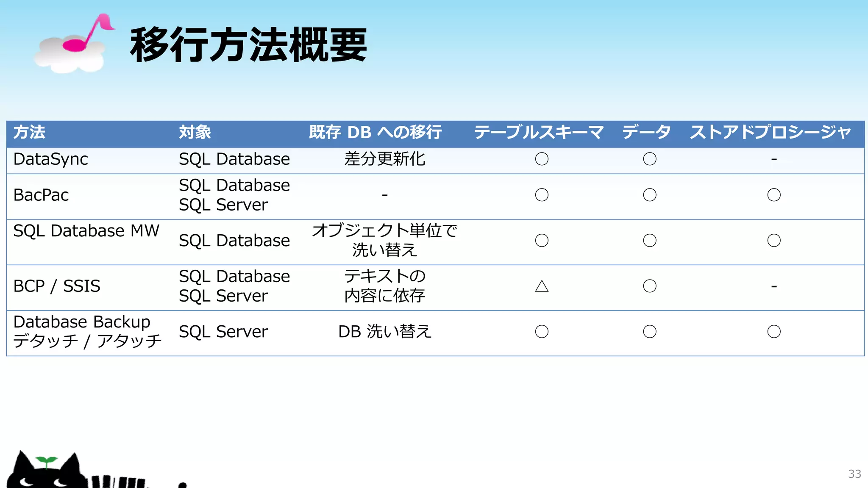Click stored procedure dash in BCP / SSIS row
868x488 pixels.
tap(774, 286)
